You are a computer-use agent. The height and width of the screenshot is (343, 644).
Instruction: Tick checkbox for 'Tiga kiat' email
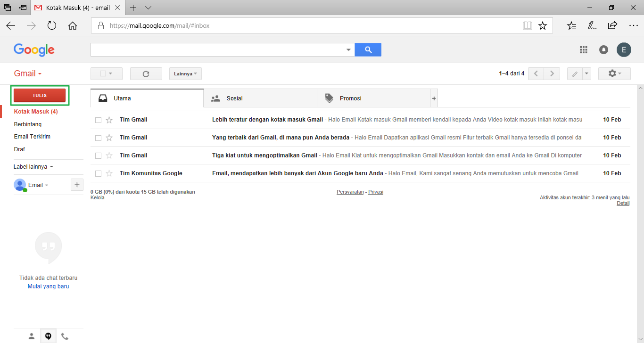[99, 156]
